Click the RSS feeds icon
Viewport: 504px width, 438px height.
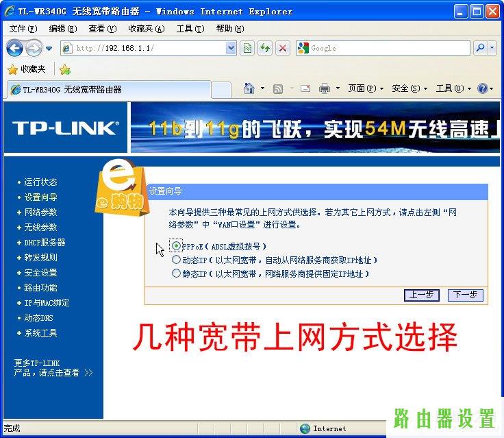tap(278, 88)
